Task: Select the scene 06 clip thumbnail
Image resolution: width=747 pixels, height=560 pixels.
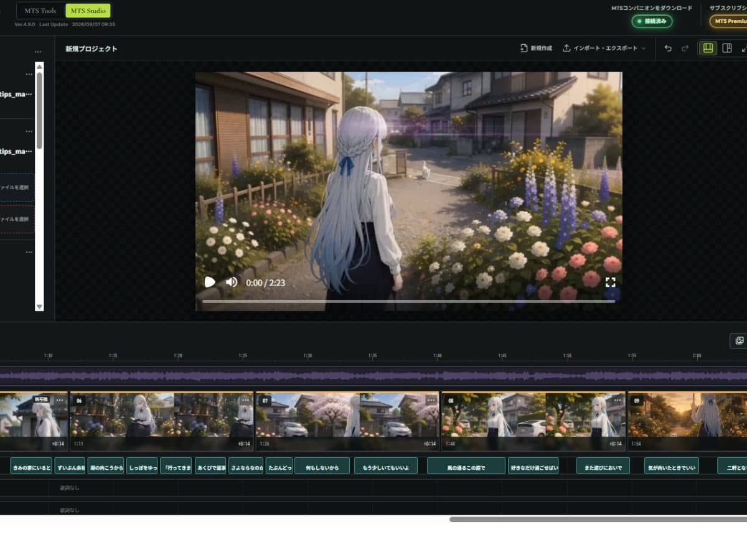Action: 162,421
